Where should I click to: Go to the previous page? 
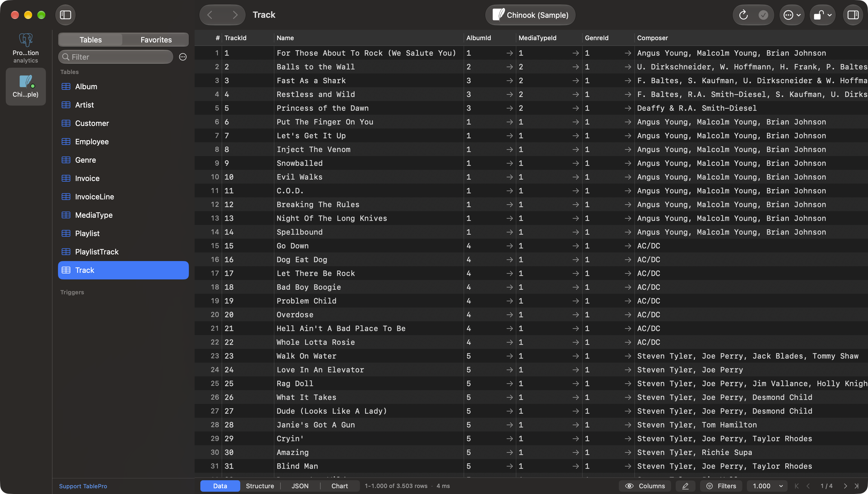(808, 486)
